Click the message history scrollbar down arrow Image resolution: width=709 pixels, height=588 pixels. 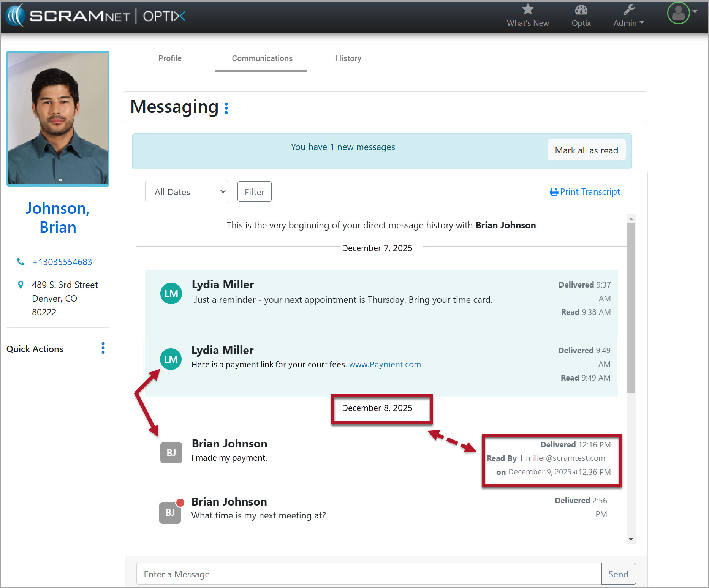(631, 539)
